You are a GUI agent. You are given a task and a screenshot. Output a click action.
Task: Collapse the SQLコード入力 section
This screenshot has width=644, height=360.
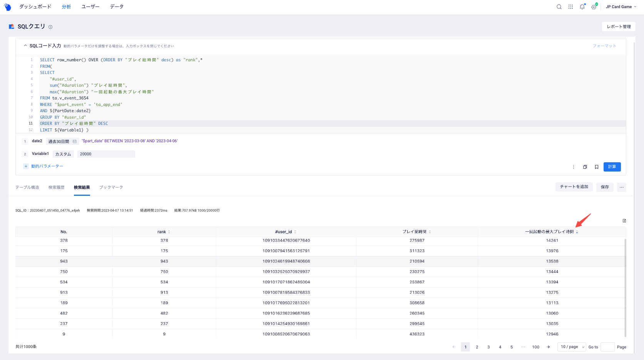click(x=25, y=45)
